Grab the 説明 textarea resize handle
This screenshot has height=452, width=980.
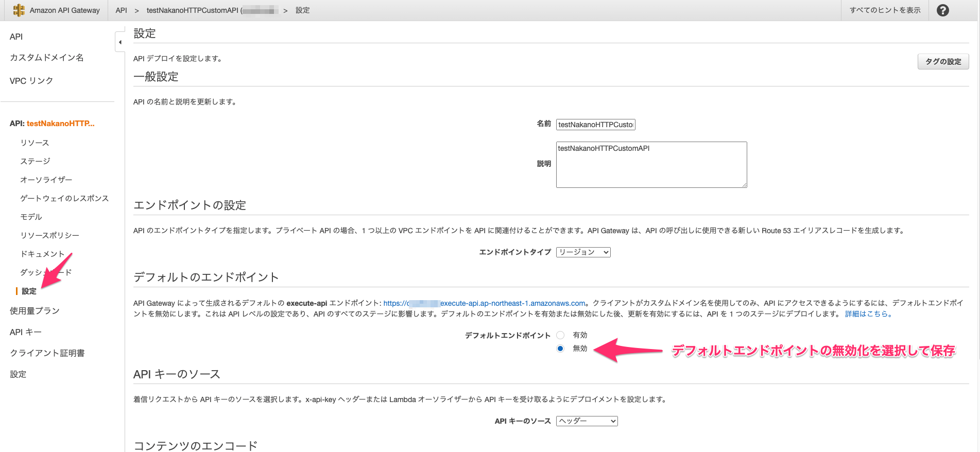(744, 185)
